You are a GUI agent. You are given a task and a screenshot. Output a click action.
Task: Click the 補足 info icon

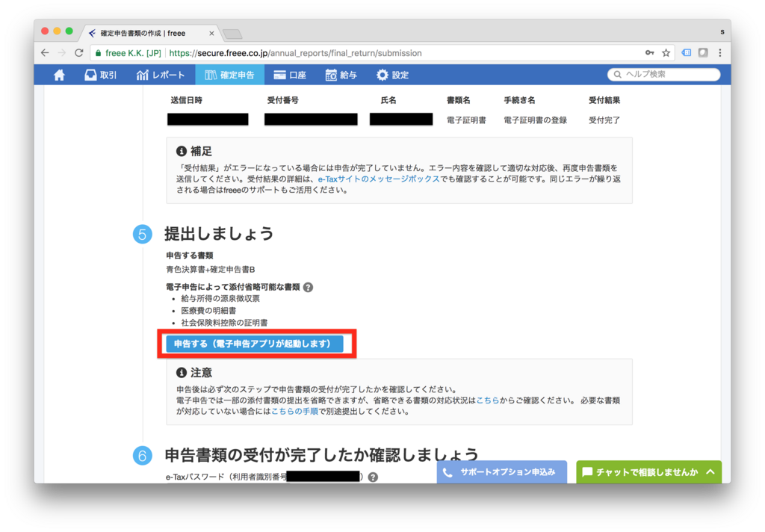pos(182,151)
